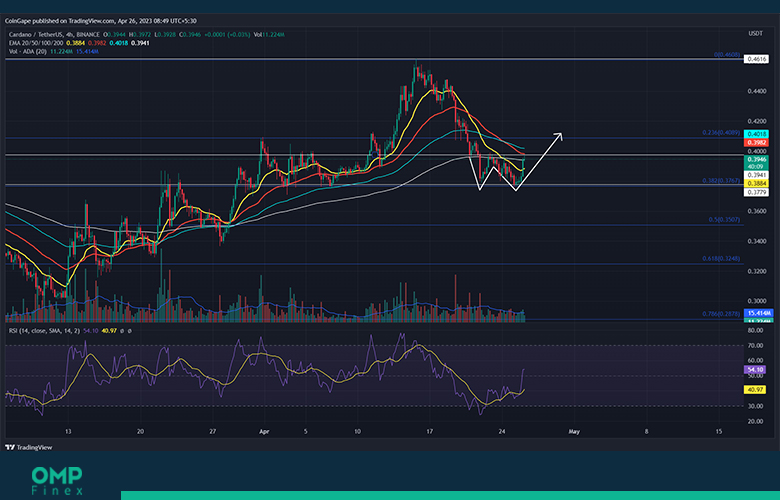Click the 70.00 label on RSI axis

pos(755,345)
